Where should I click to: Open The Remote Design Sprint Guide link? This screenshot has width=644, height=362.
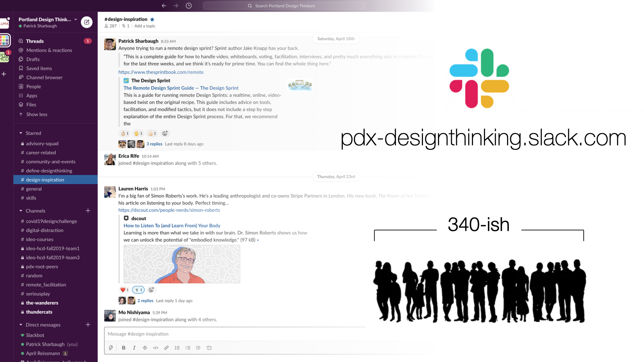tap(181, 88)
